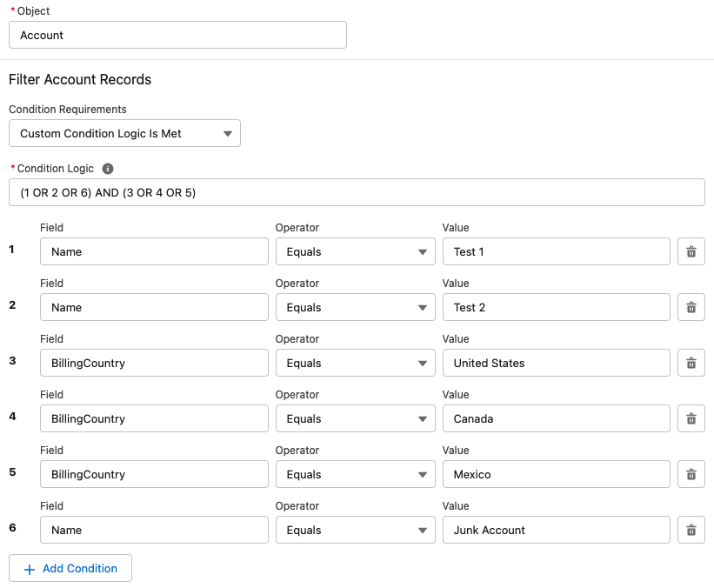The image size is (714, 588).
Task: Click Add Condition button
Action: click(70, 568)
